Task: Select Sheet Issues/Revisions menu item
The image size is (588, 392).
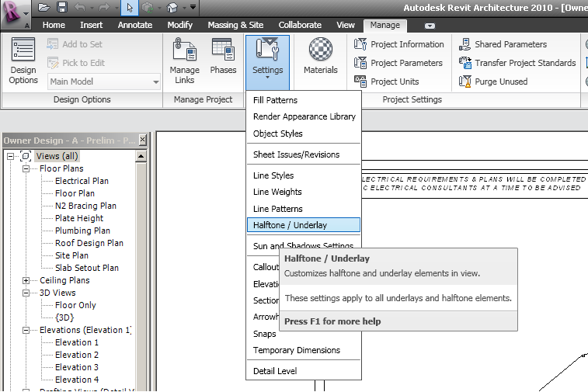Action: point(304,154)
